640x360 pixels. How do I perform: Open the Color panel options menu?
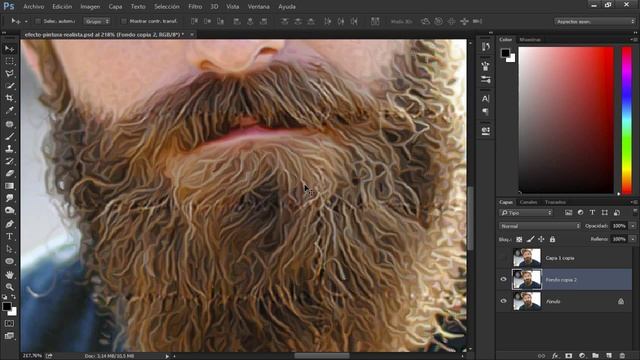[634, 40]
